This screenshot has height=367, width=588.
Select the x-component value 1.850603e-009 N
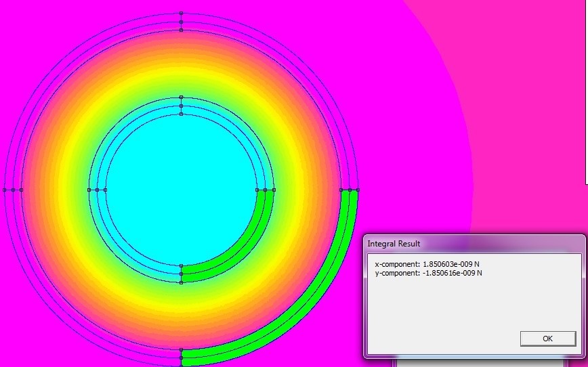click(x=451, y=264)
